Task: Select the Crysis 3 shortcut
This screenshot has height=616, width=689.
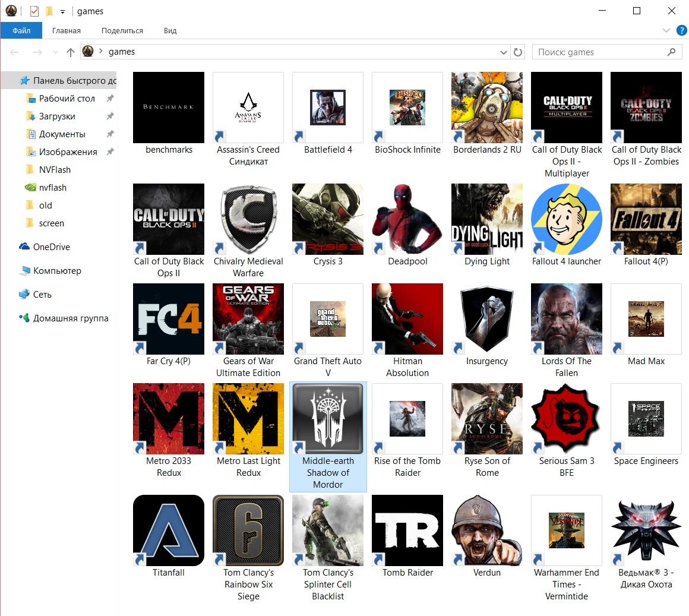Action: 328,219
